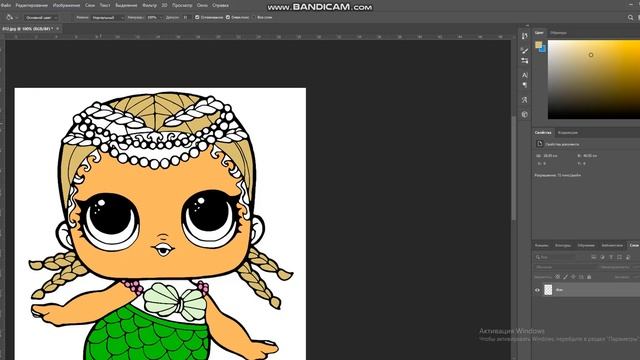Toggle adjustment layer filter icon

click(x=602, y=257)
